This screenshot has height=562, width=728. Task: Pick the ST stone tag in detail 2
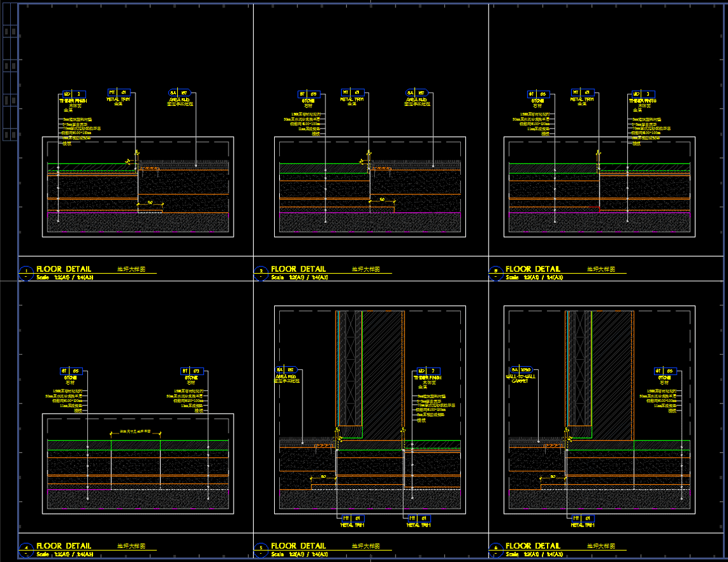coord(308,94)
